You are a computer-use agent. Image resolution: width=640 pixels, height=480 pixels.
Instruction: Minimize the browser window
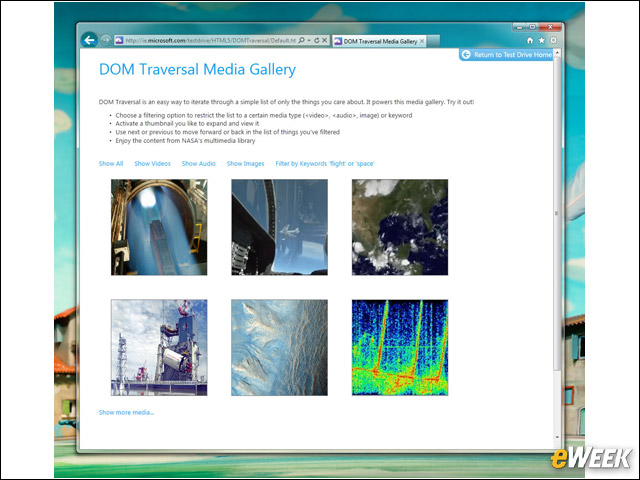click(519, 27)
